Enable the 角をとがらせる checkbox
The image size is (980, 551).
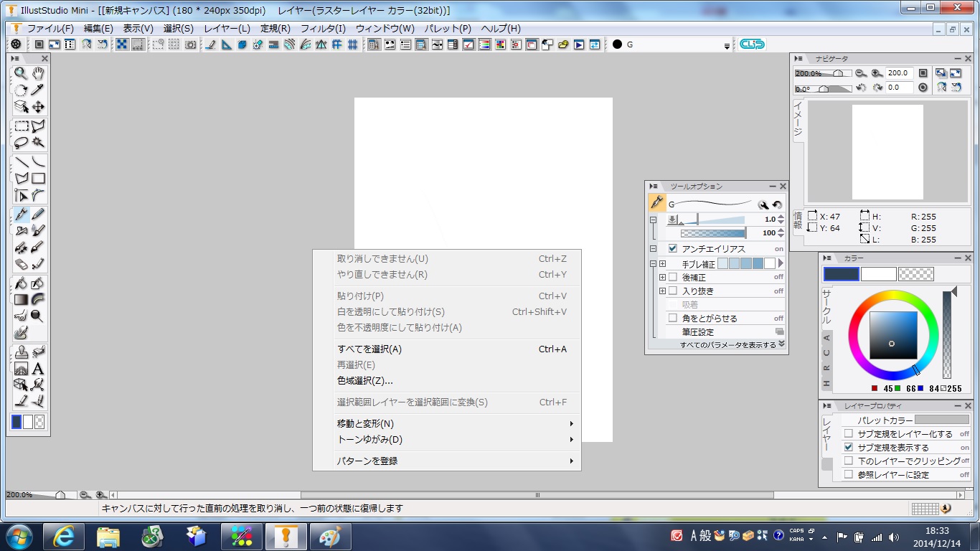coord(673,318)
